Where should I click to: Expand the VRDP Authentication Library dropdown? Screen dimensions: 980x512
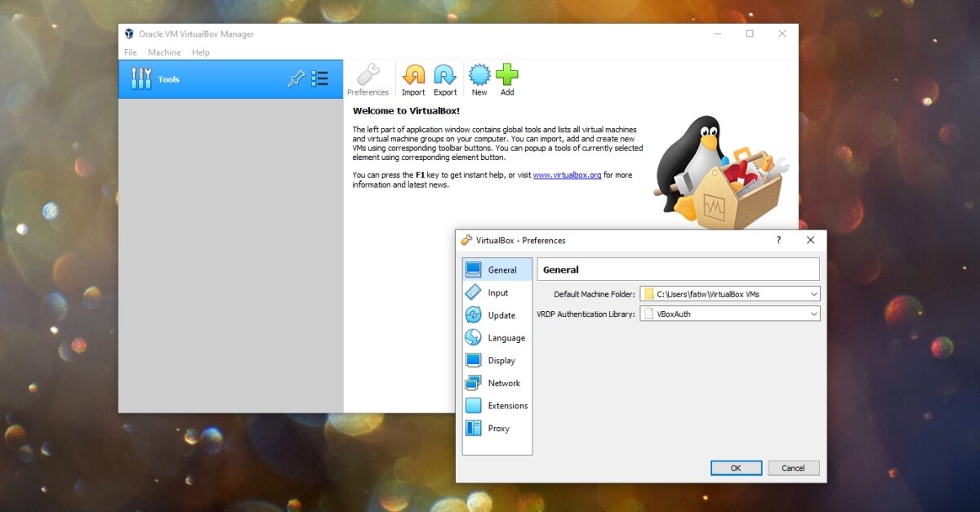(x=813, y=314)
